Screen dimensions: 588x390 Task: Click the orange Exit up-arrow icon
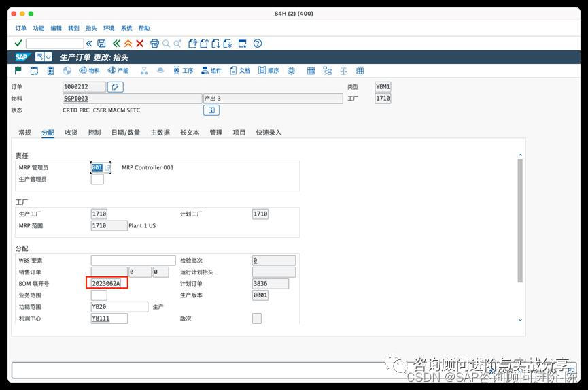128,44
